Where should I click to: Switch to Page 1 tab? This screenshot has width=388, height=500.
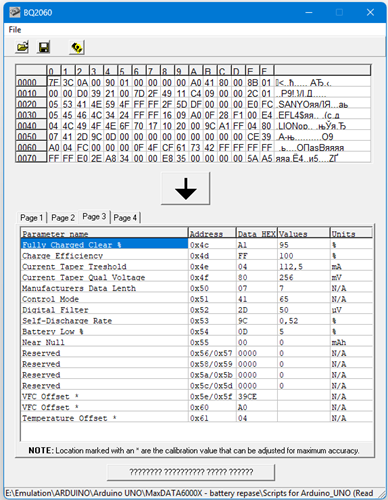coord(31,218)
